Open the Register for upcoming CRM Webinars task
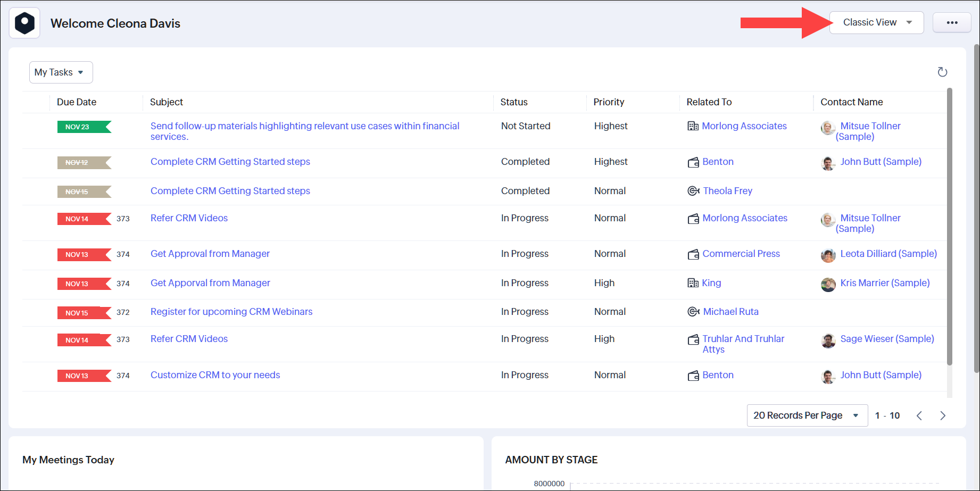980x491 pixels. coord(231,312)
